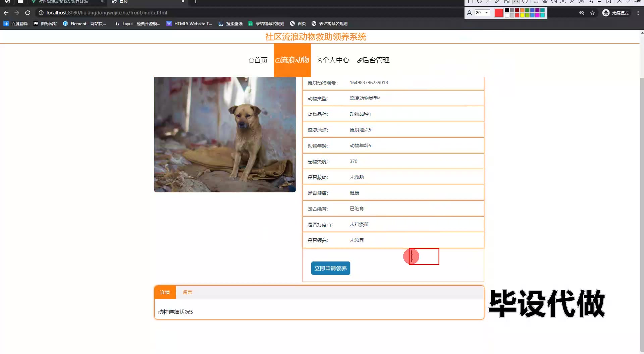Screen dimensions: 644x354
Task: Open the Element bookmark
Action: (85, 23)
